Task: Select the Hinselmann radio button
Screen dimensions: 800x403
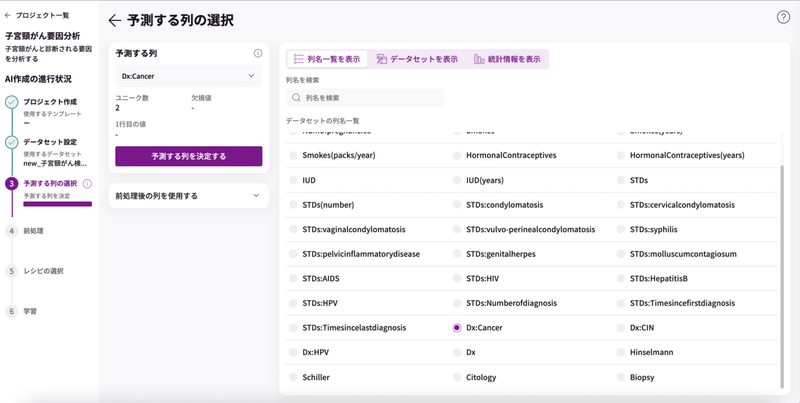Action: point(620,352)
